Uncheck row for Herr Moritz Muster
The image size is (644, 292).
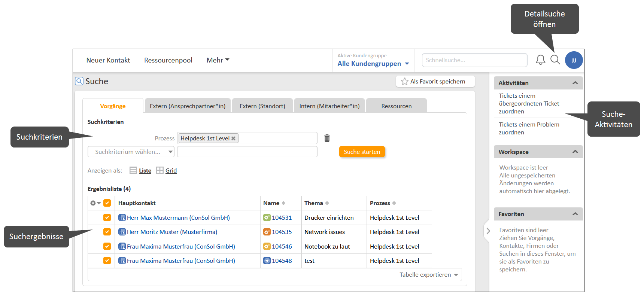(107, 232)
